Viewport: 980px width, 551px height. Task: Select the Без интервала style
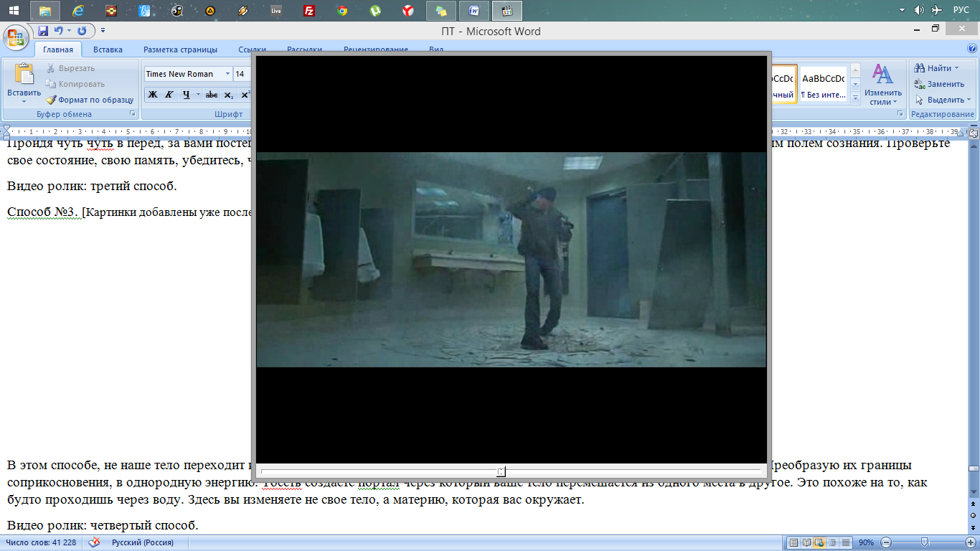823,85
